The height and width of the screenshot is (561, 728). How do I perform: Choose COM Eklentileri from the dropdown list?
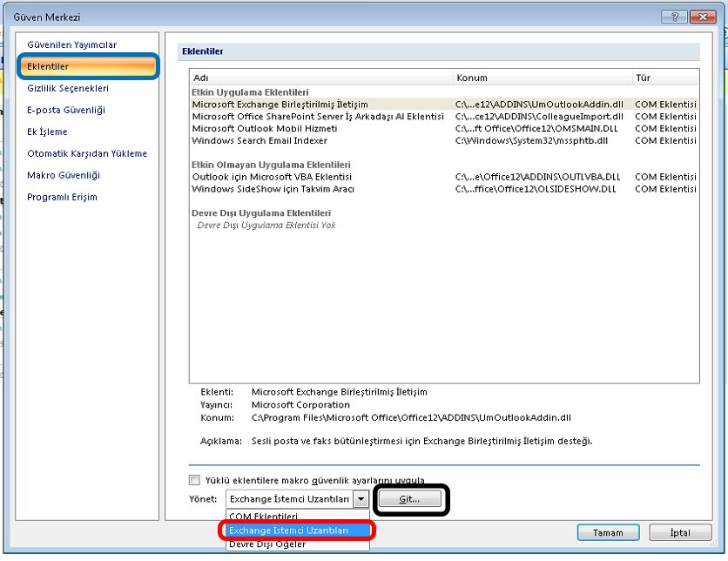tap(298, 516)
